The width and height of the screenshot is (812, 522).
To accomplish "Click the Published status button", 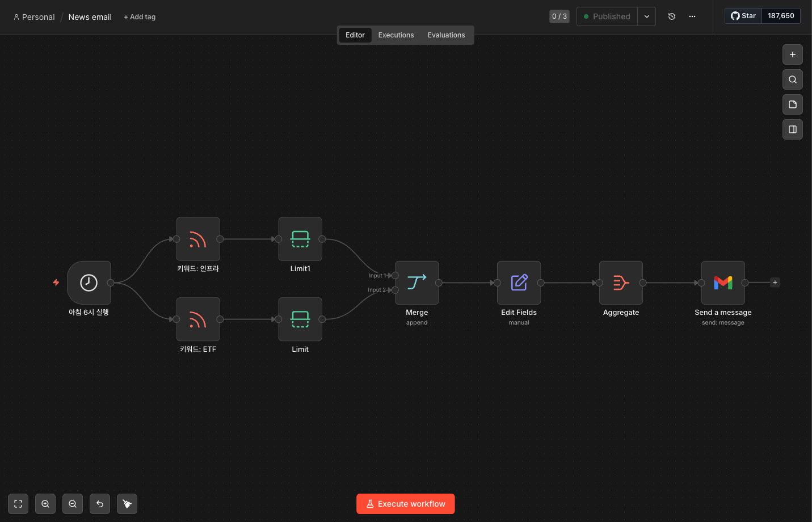I will tap(607, 16).
